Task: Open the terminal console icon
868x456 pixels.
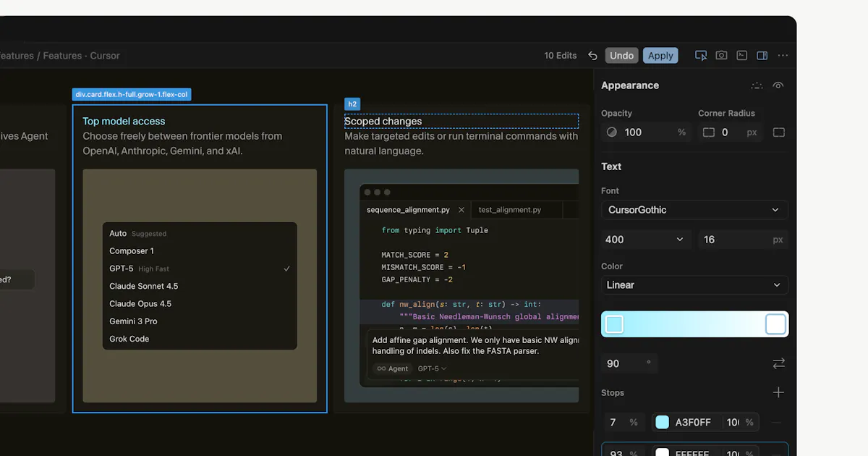Action: tap(741, 56)
